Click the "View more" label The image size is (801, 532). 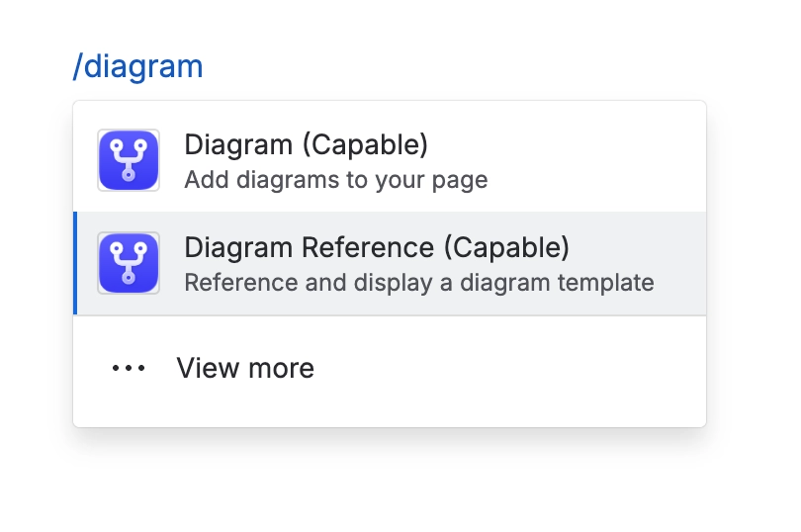click(x=245, y=368)
